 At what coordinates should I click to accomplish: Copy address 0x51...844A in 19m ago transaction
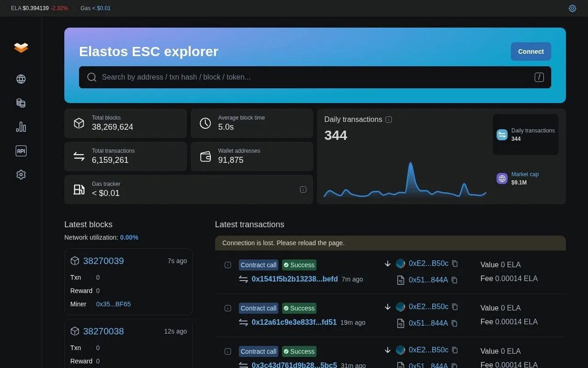454,323
